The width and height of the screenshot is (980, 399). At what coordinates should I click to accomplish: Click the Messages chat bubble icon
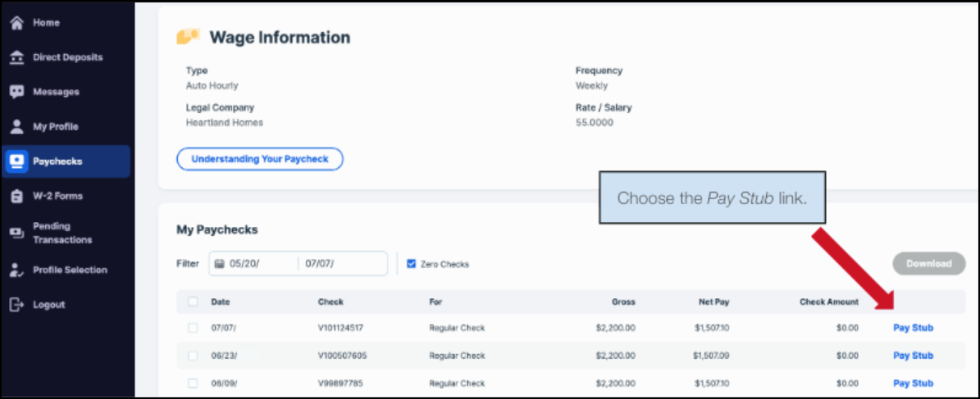(x=16, y=92)
